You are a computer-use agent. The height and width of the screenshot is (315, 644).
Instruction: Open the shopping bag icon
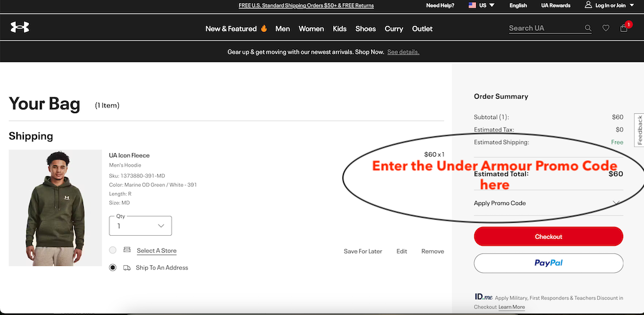click(624, 28)
